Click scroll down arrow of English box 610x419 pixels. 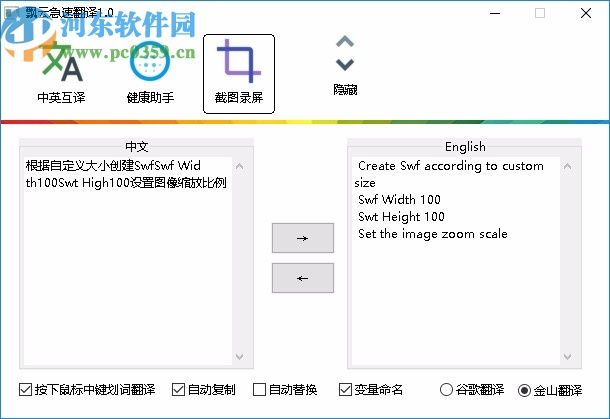point(568,356)
